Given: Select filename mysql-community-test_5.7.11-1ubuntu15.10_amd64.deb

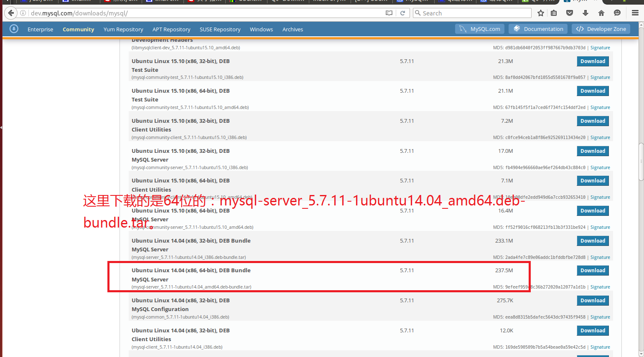Looking at the screenshot, I should coord(190,107).
